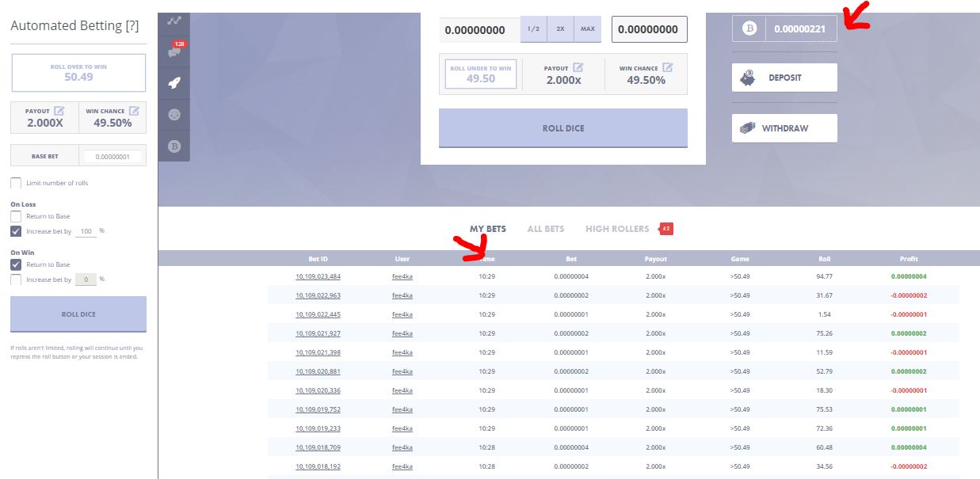Open the High Rollers tab
Image resolution: width=980 pixels, height=479 pixels.
(x=616, y=229)
